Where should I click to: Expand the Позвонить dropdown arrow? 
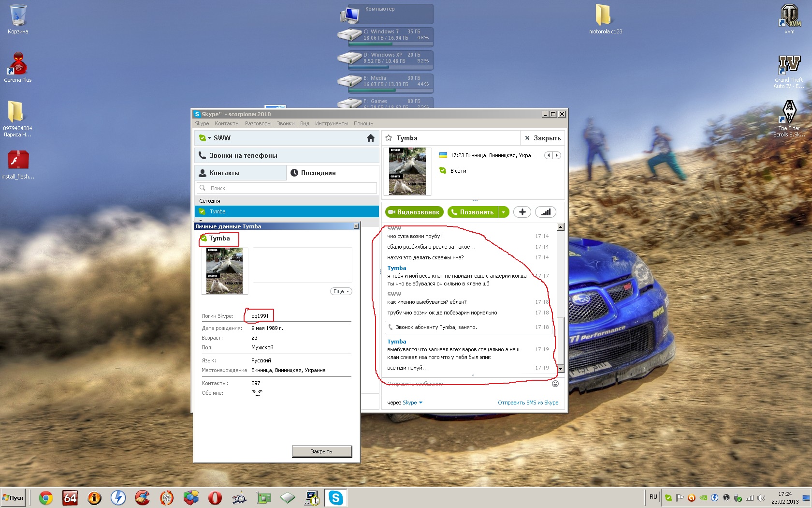click(x=504, y=212)
